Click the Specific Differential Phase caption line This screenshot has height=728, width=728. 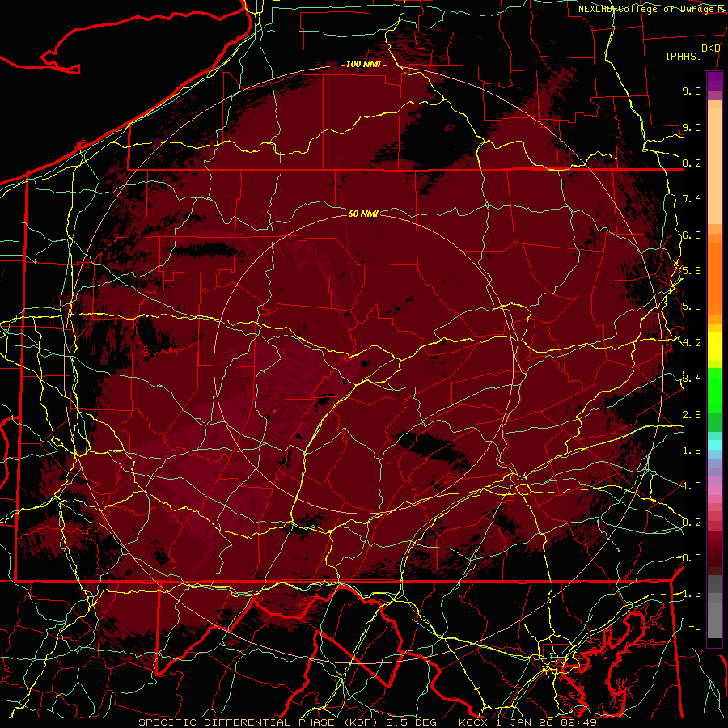click(x=367, y=722)
